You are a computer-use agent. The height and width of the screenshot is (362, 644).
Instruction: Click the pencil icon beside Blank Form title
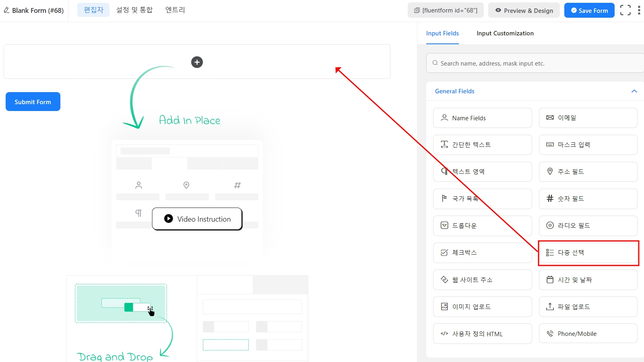click(6, 10)
